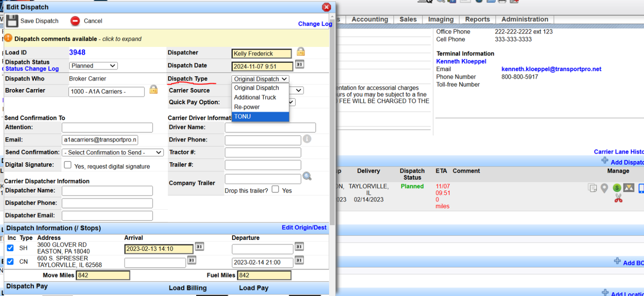Click the plus icon beside Add BOL
The height and width of the screenshot is (296, 644).
[617, 261]
